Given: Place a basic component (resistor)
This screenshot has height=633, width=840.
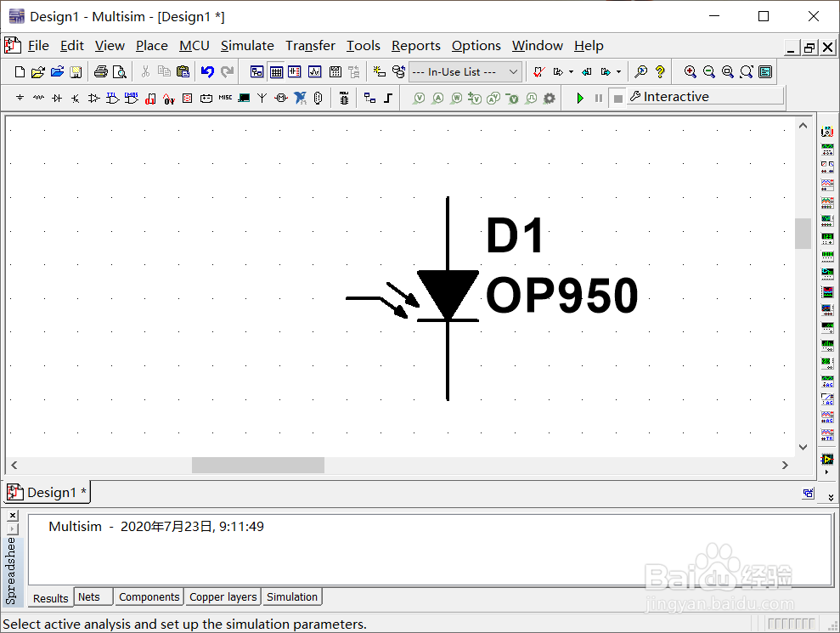Looking at the screenshot, I should pyautogui.click(x=38, y=98).
